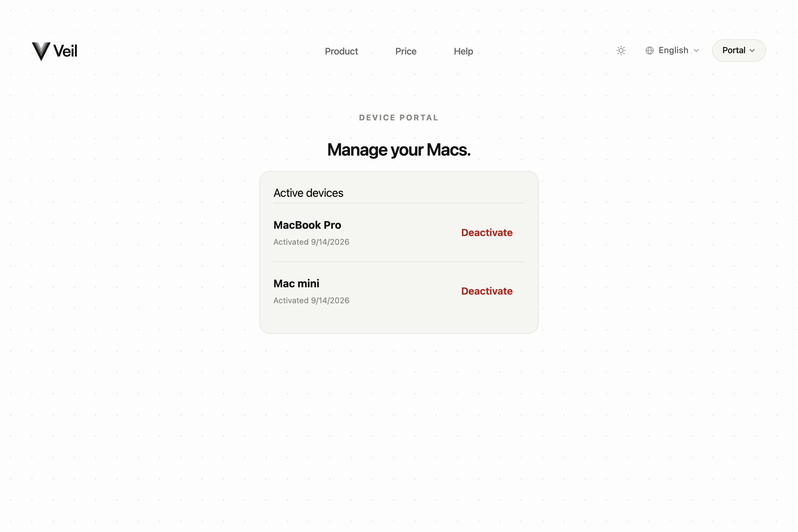Click Activated date under Mac mini
This screenshot has width=798, height=532.
click(x=312, y=300)
